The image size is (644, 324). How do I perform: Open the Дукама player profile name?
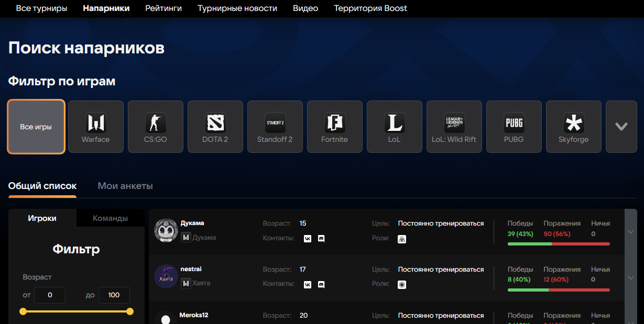pyautogui.click(x=192, y=223)
